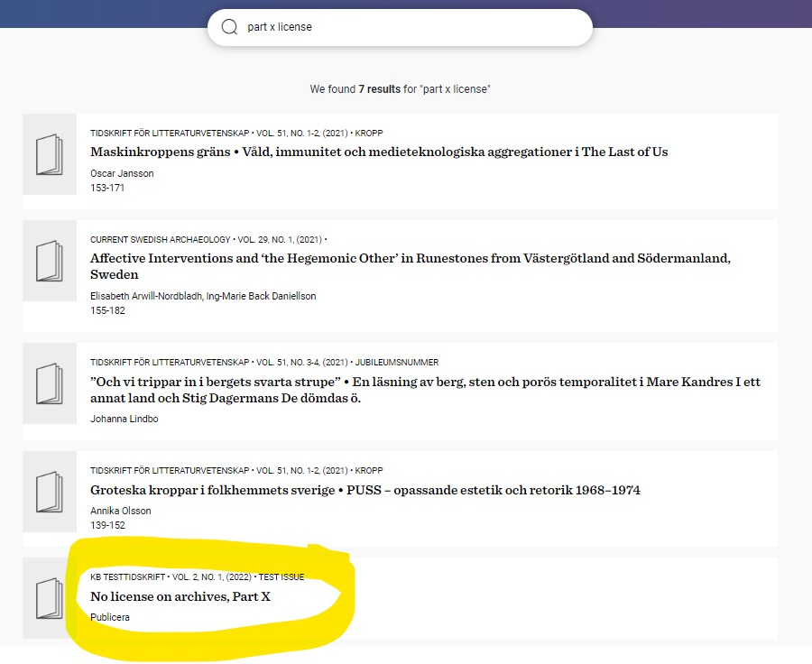812x664 pixels.
Task: Focus the search field containing 'part x license'
Action: point(406,27)
